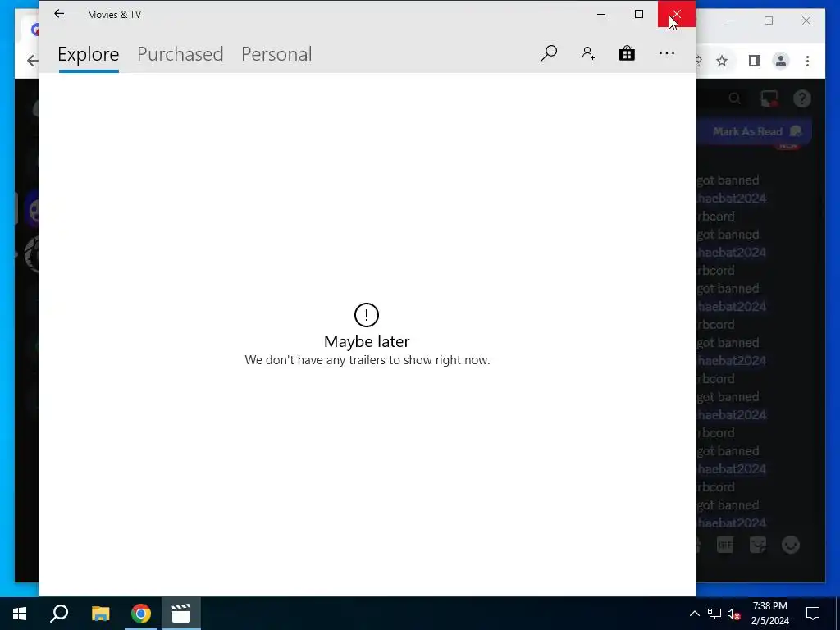Click the exclamation warning icon

point(367,315)
